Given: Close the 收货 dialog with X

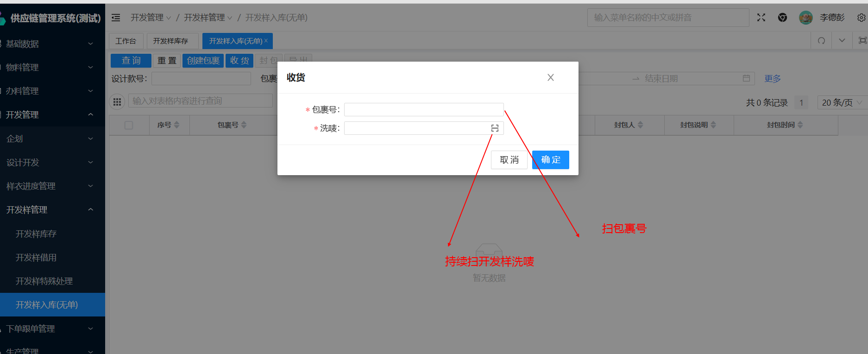Looking at the screenshot, I should coord(550,77).
